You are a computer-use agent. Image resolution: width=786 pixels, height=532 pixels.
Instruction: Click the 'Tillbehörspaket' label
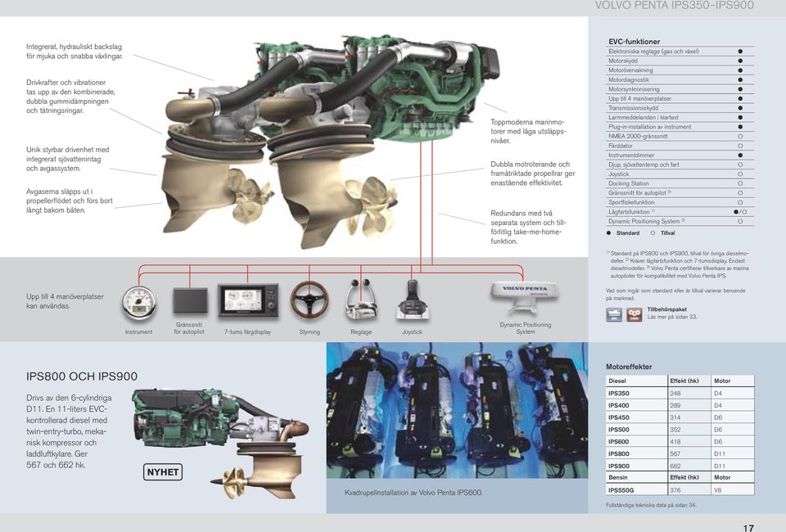pos(666,309)
